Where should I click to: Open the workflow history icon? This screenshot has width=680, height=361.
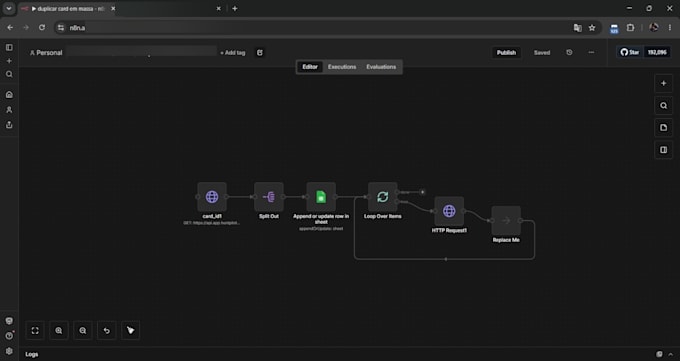[569, 53]
